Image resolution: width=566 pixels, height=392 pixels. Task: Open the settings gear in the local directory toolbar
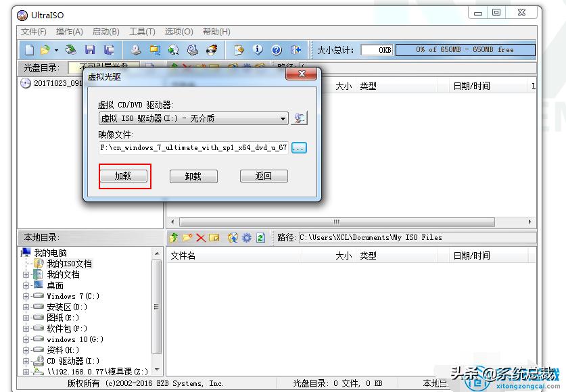click(245, 236)
